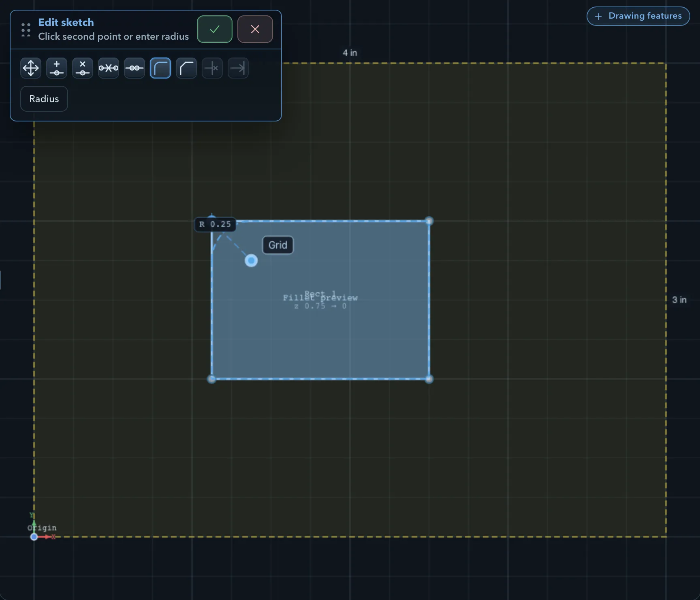Click the 3 in height dimension label
The image size is (700, 600).
click(x=679, y=300)
